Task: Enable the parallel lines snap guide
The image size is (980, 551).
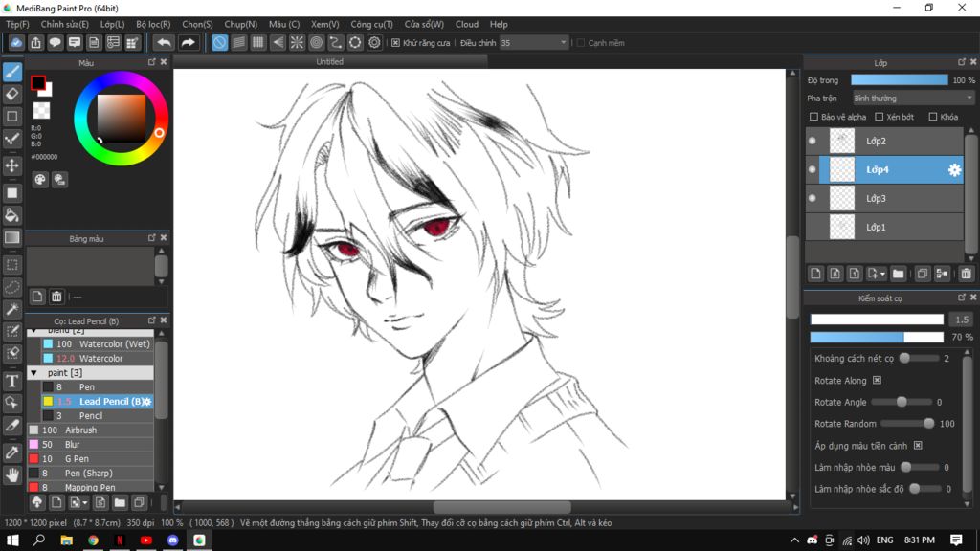Action: pos(238,42)
